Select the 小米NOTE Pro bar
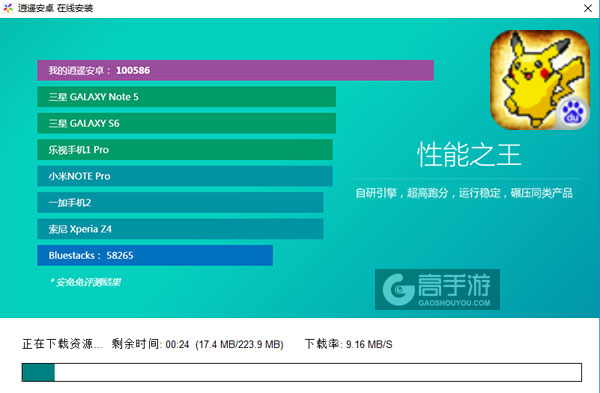600x393 pixels. [185, 176]
